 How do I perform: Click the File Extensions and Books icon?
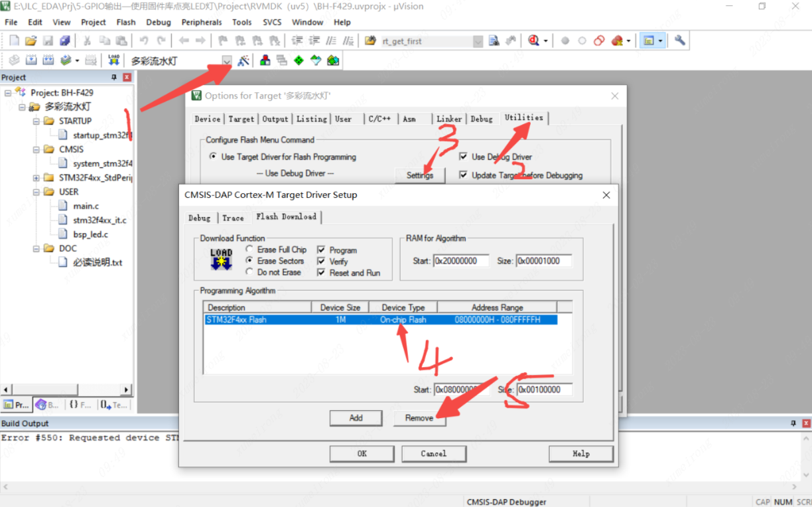point(265,60)
